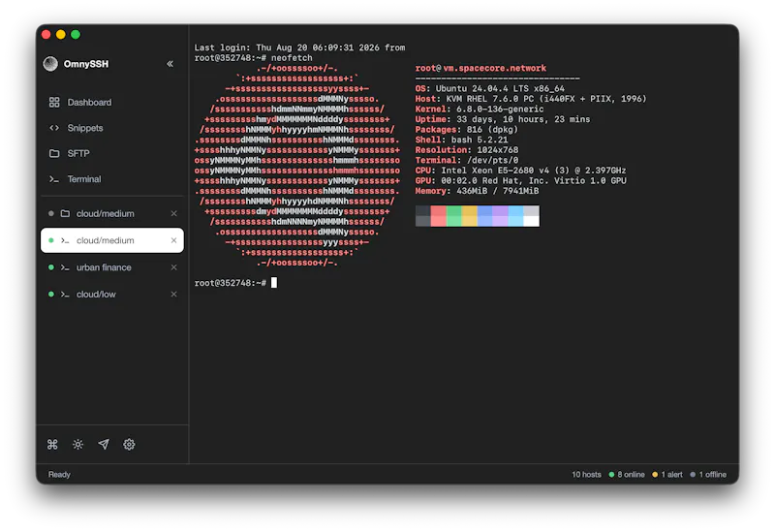Viewport: 775px width, 532px height.
Task: Click the Snippets code brackets icon
Action: tap(54, 128)
